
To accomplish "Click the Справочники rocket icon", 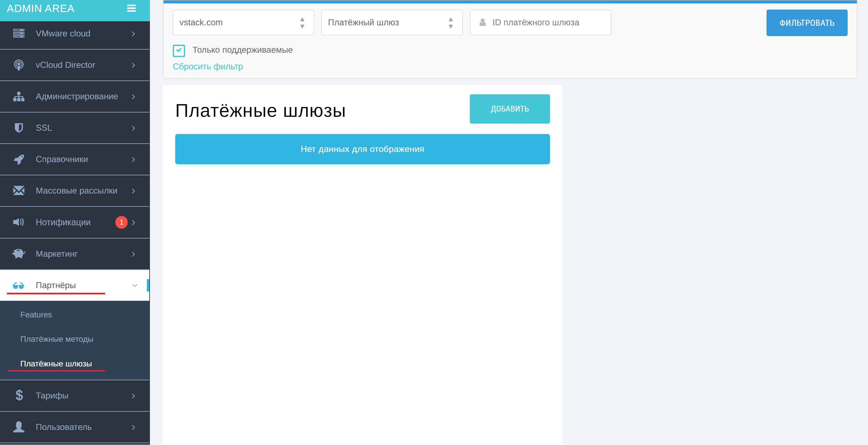I will [19, 159].
